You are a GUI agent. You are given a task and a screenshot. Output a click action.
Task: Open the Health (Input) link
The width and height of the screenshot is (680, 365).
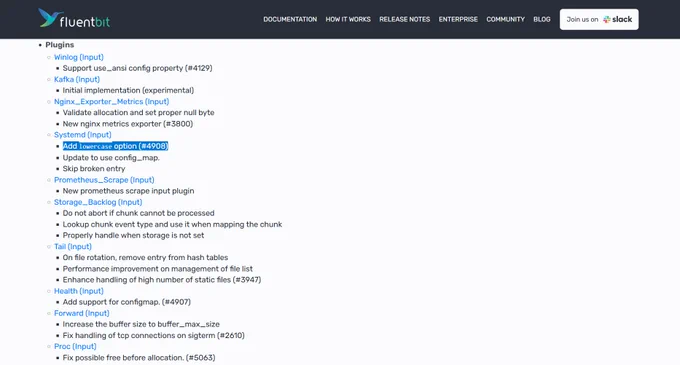79,291
